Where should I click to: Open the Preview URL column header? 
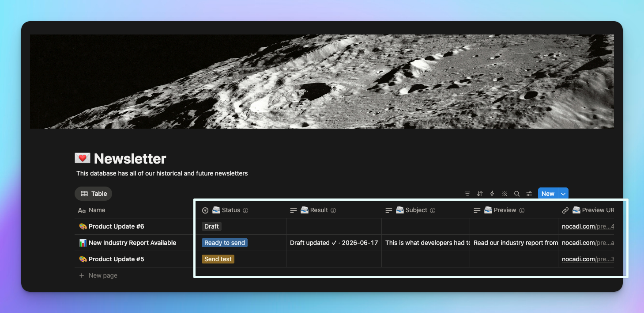pyautogui.click(x=586, y=210)
